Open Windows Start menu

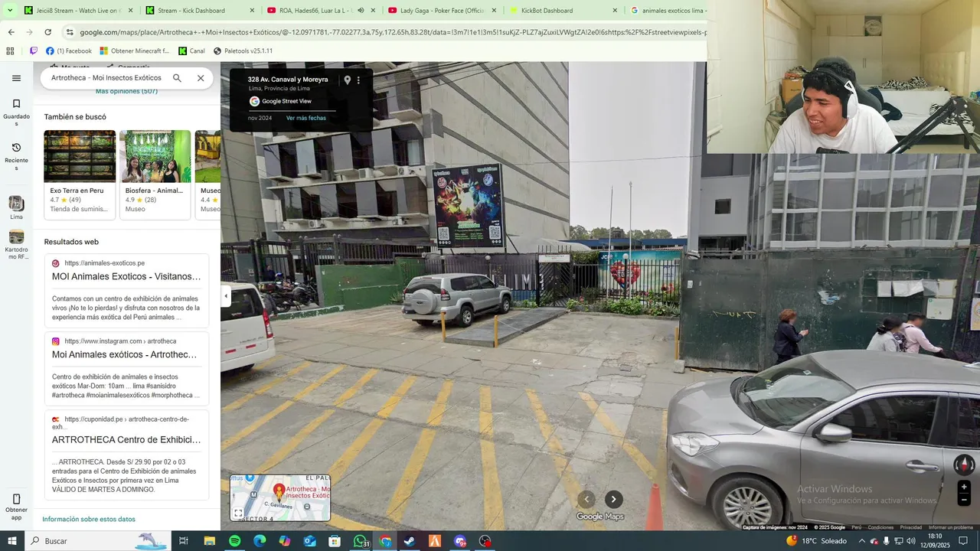point(12,541)
